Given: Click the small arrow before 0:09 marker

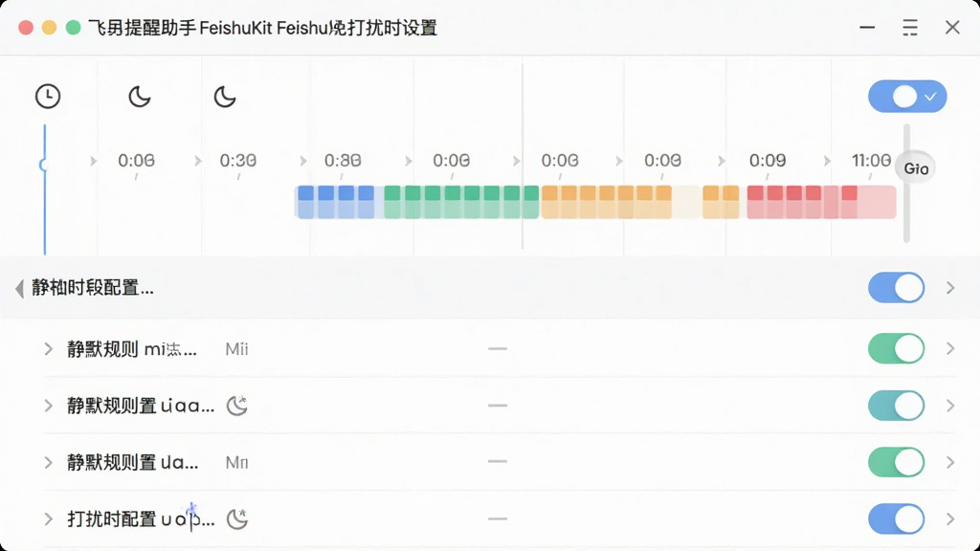Looking at the screenshot, I should pos(722,161).
